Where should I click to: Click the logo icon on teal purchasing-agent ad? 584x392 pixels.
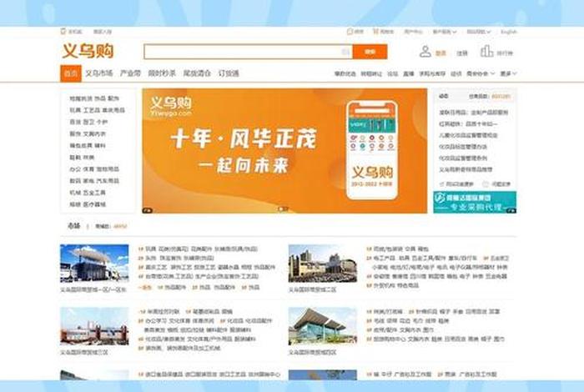[x=440, y=198]
